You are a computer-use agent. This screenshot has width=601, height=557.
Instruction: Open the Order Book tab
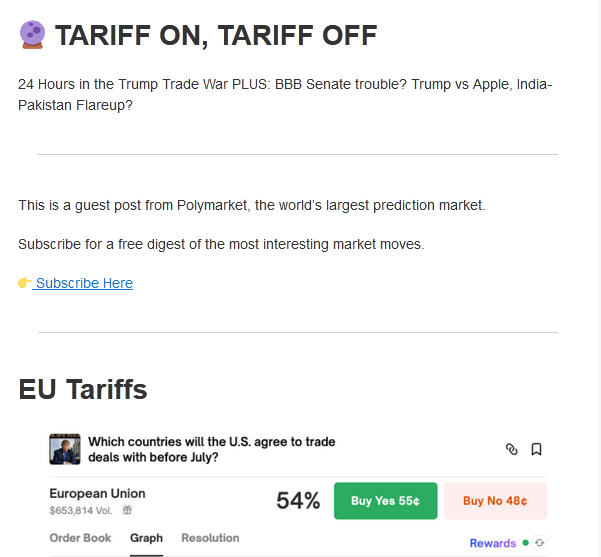(81, 538)
